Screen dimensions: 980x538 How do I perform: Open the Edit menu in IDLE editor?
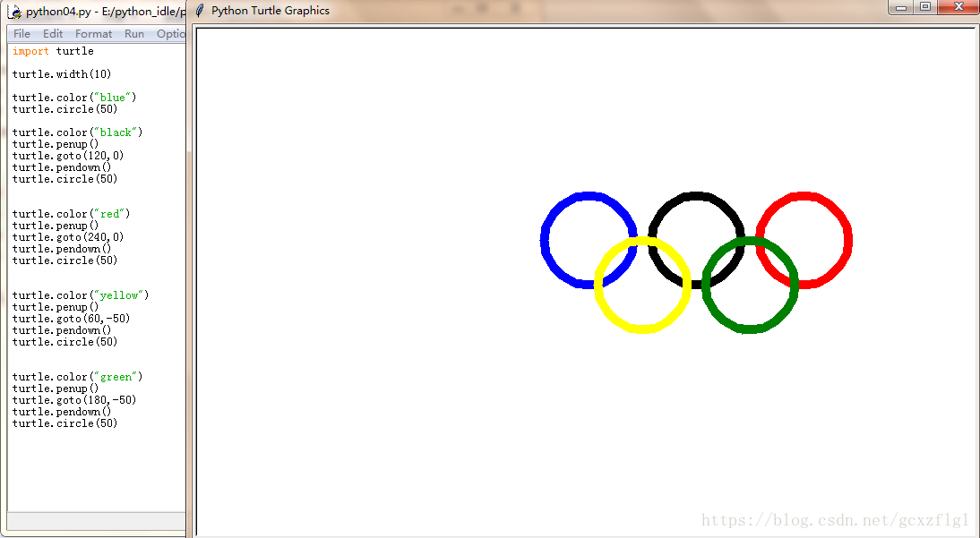coord(53,34)
